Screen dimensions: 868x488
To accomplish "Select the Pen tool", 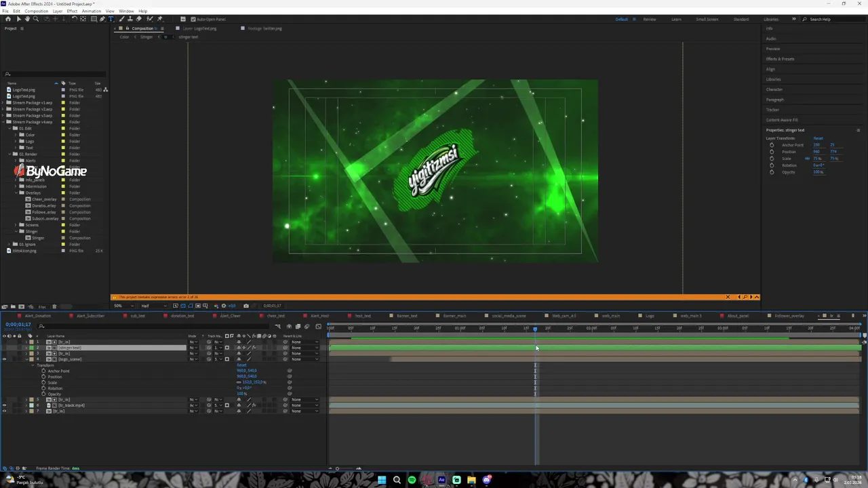I will (102, 19).
